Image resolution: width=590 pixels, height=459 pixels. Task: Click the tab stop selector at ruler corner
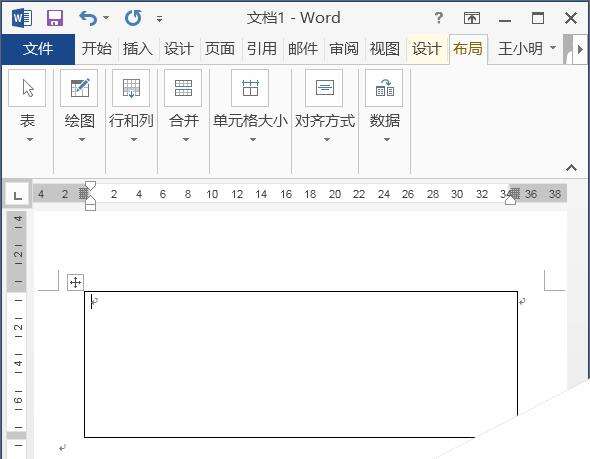pyautogui.click(x=17, y=195)
